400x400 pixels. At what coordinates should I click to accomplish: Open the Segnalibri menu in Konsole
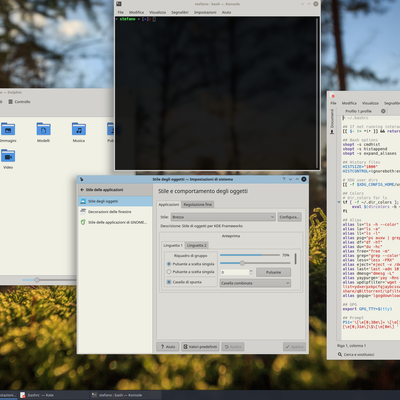[x=180, y=12]
